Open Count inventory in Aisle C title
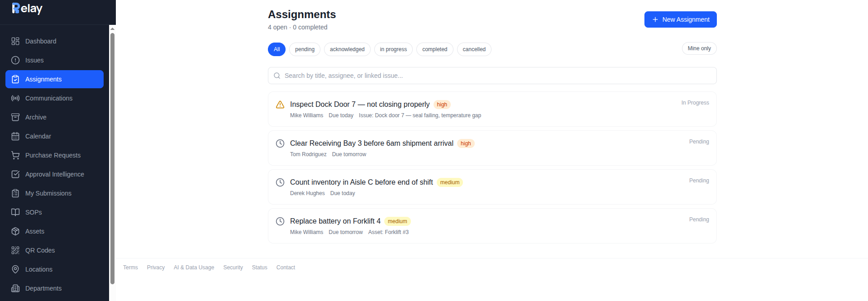868x301 pixels. (x=361, y=182)
